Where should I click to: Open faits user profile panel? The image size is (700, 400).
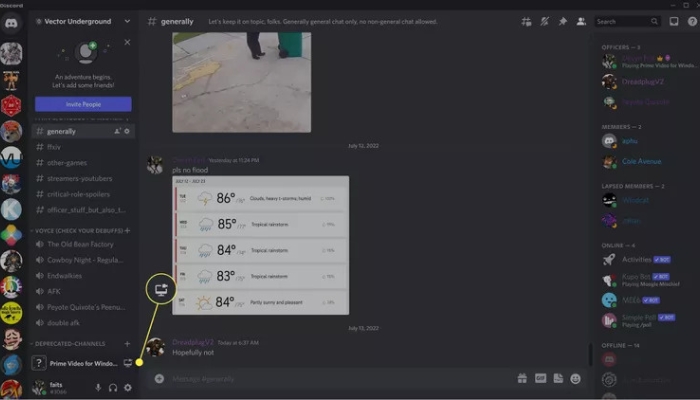(x=50, y=387)
